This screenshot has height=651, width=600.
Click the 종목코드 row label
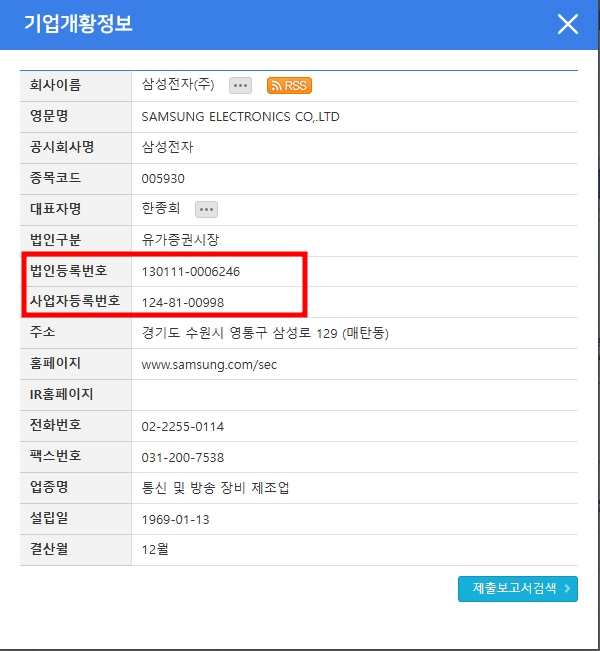click(x=55, y=178)
